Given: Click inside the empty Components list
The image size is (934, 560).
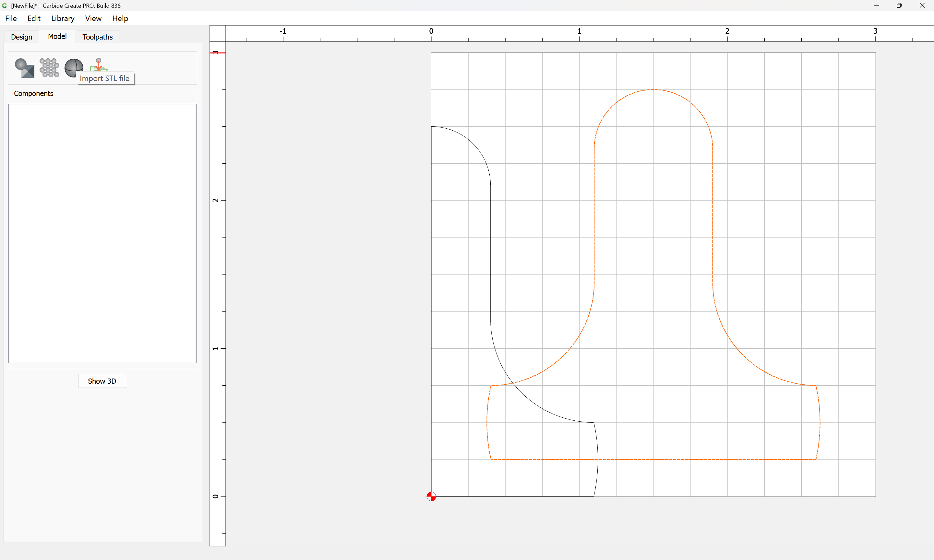Looking at the screenshot, I should pyautogui.click(x=102, y=233).
